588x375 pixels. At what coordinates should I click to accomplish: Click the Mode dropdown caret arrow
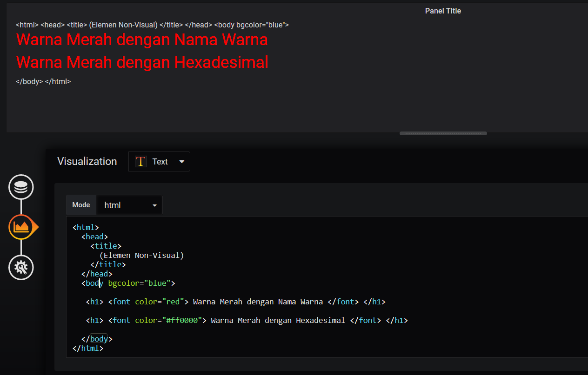154,205
